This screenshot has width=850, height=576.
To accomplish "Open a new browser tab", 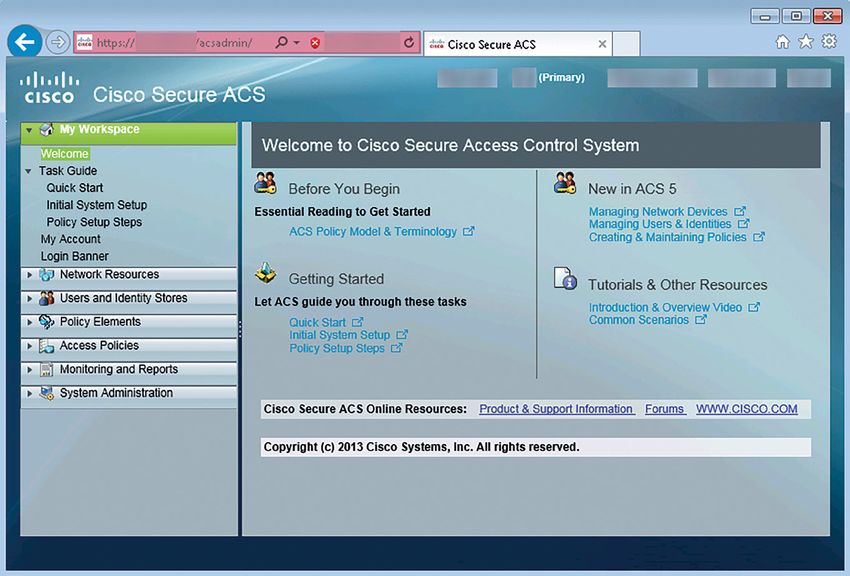I will click(626, 44).
